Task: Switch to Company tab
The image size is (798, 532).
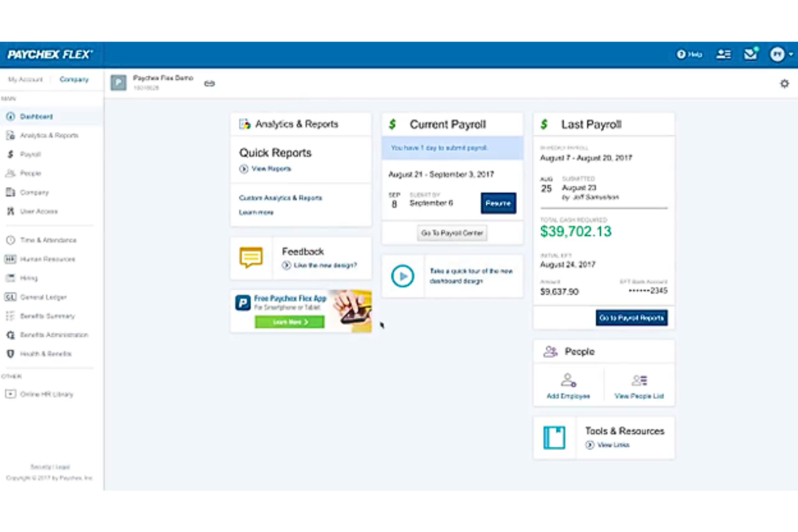Action: (x=74, y=79)
